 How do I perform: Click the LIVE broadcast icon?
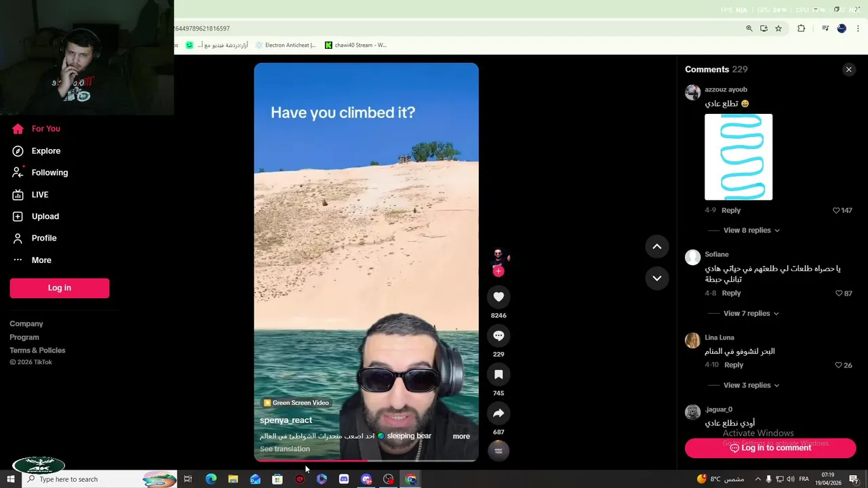coord(18,195)
